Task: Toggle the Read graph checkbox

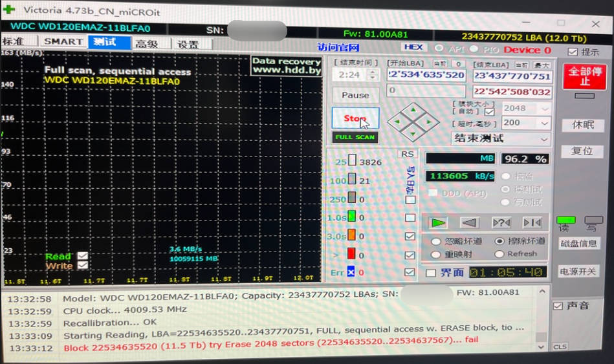Action: [x=82, y=256]
